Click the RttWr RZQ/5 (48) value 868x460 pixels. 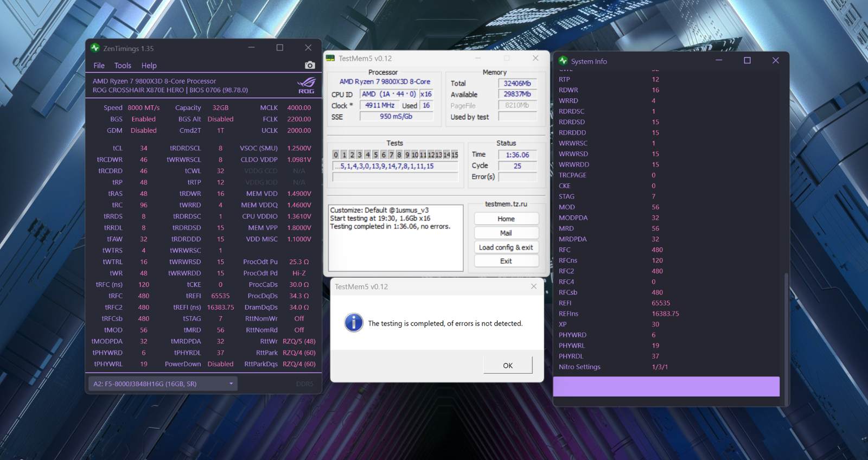(299, 341)
